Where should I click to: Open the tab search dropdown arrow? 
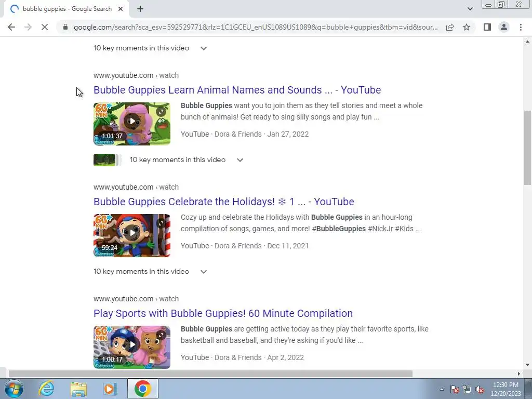(470, 9)
